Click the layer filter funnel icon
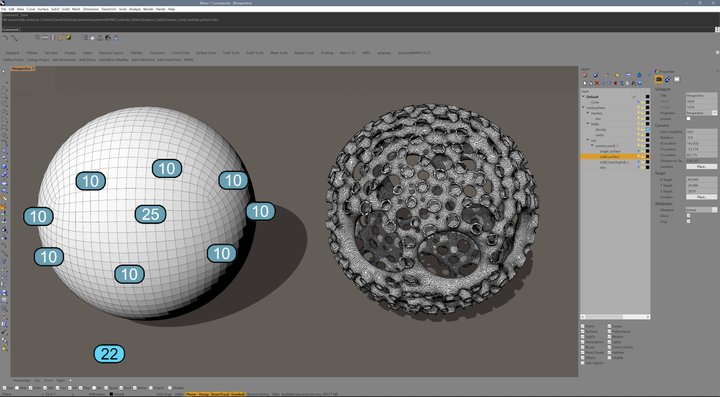 (x=621, y=83)
